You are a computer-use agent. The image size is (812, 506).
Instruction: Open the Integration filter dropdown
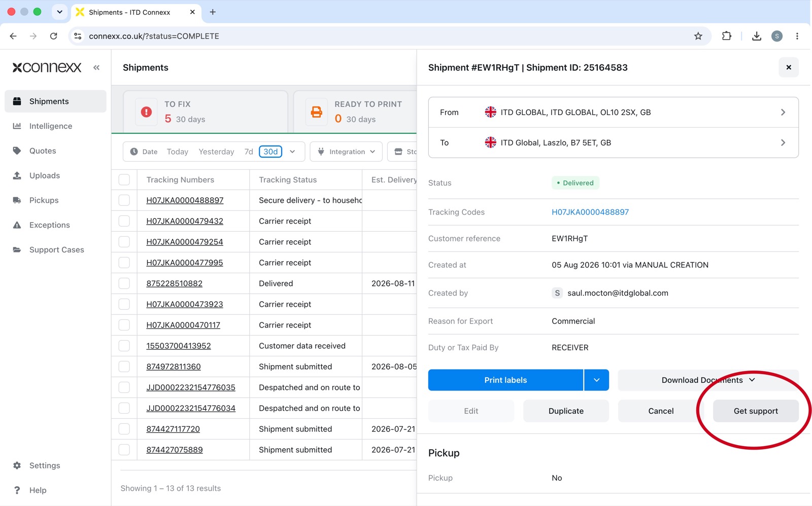click(347, 152)
